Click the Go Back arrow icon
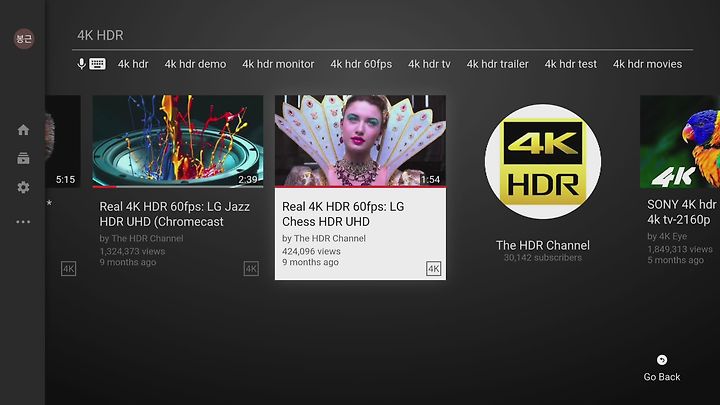Screen dimensions: 720x405 [662, 360]
